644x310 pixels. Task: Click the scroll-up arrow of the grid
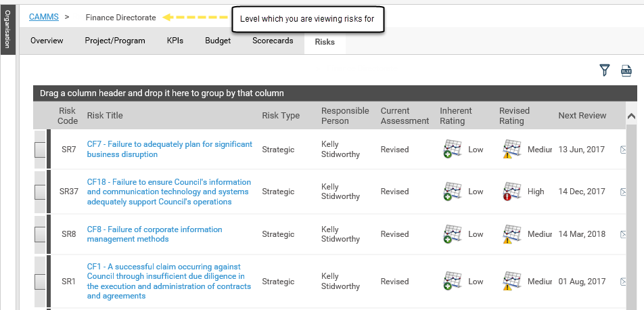(x=631, y=116)
